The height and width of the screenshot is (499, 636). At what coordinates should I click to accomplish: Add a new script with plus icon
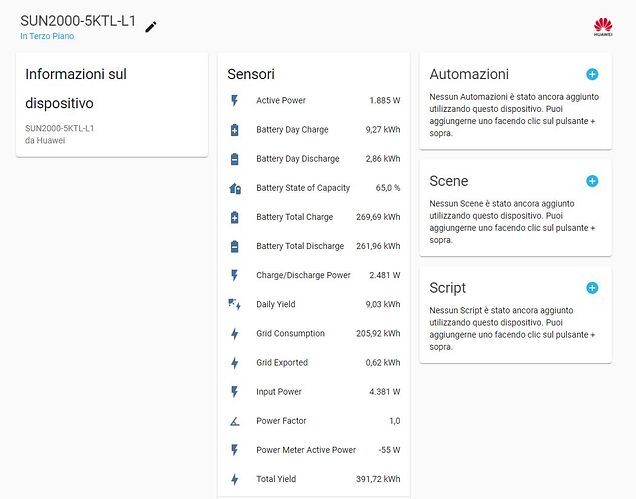[x=592, y=288]
